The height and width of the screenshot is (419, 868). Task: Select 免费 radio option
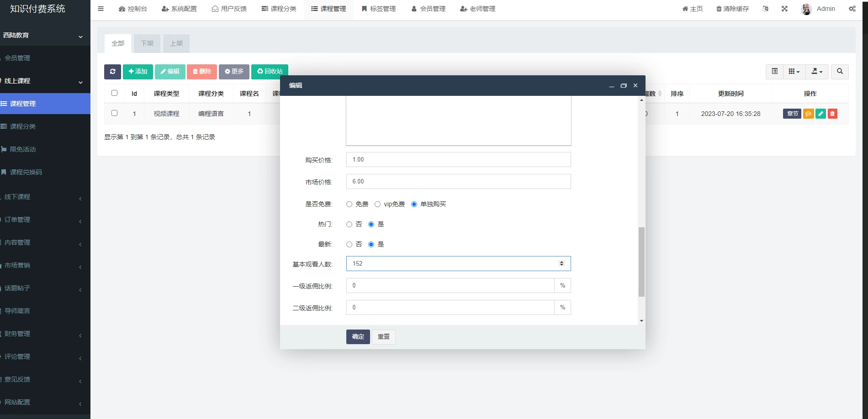pos(349,204)
